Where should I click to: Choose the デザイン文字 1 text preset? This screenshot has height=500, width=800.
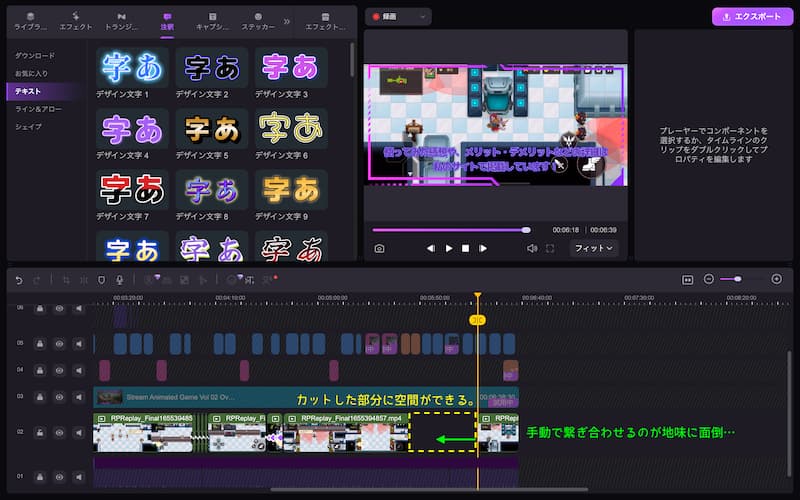click(x=132, y=73)
